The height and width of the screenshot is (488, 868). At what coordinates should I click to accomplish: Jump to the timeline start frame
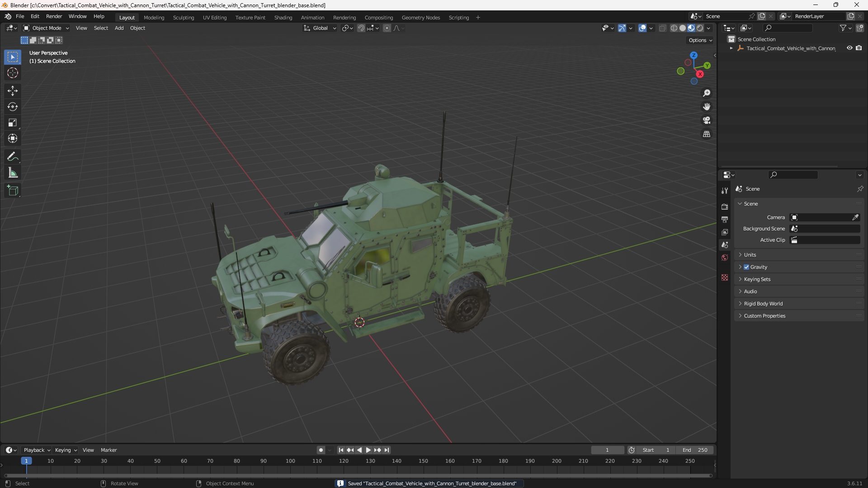[341, 450]
